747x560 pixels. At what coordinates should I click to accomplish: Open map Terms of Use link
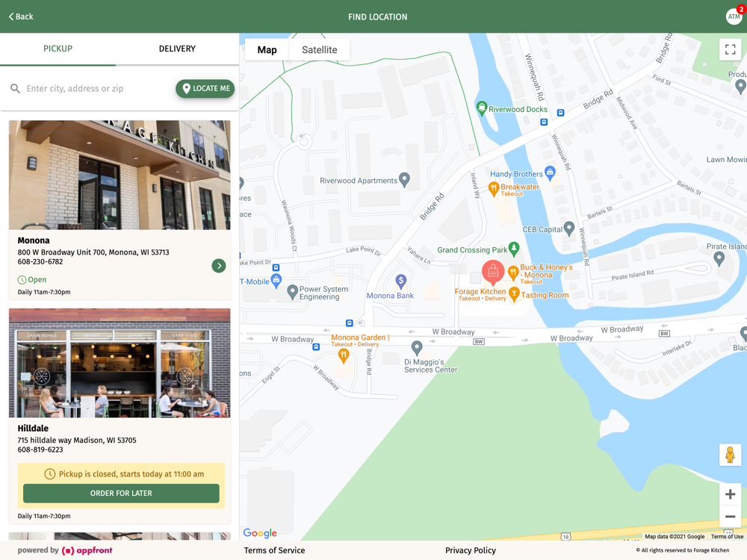(x=727, y=537)
